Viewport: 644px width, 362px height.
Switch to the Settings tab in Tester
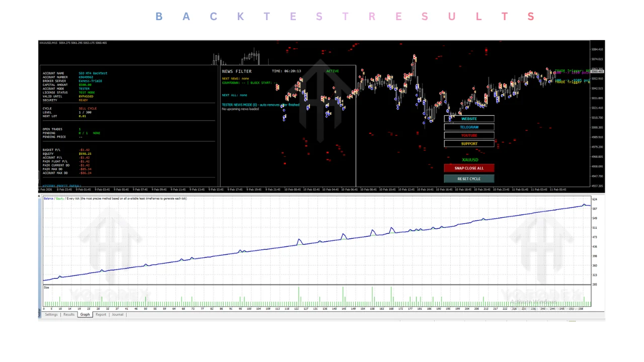[51, 315]
